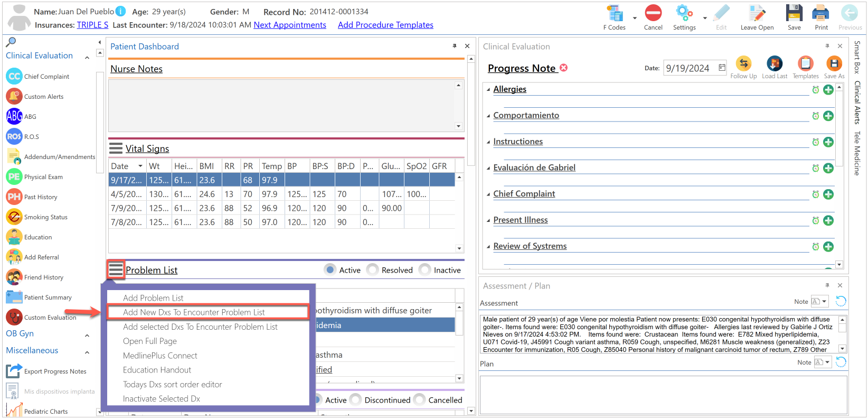
Task: Open Pediatric Charts sidebar item
Action: pos(14,411)
